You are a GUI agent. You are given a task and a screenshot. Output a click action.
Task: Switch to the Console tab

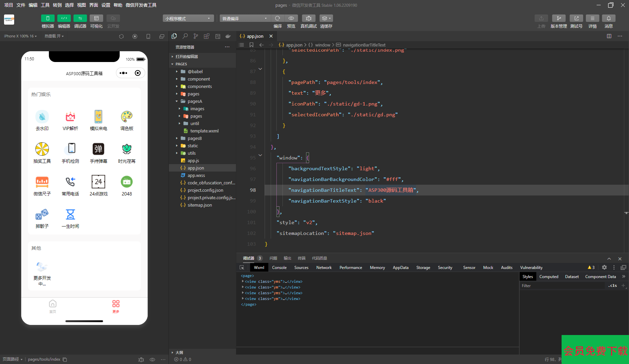pyautogui.click(x=279, y=267)
